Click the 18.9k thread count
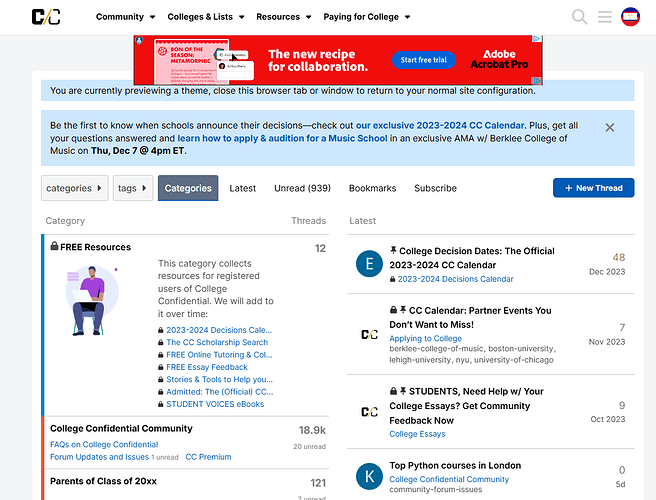The width and height of the screenshot is (656, 500). tap(312, 430)
